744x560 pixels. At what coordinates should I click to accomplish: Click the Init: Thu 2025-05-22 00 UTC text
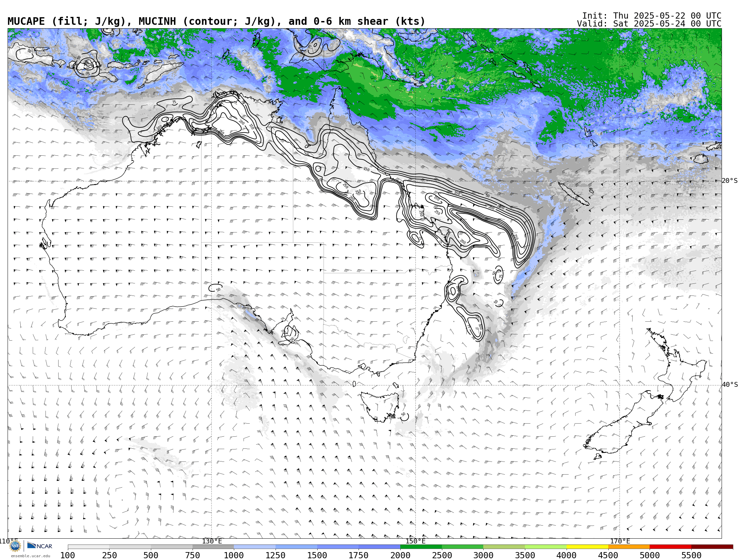point(652,16)
